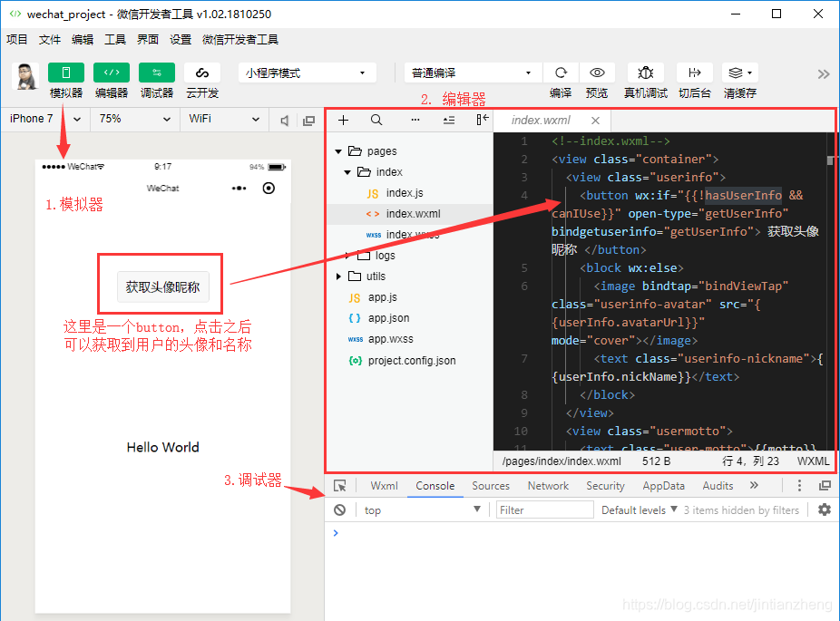This screenshot has height=621, width=840.
Task: Collapse the pages folder
Action: click(x=338, y=151)
